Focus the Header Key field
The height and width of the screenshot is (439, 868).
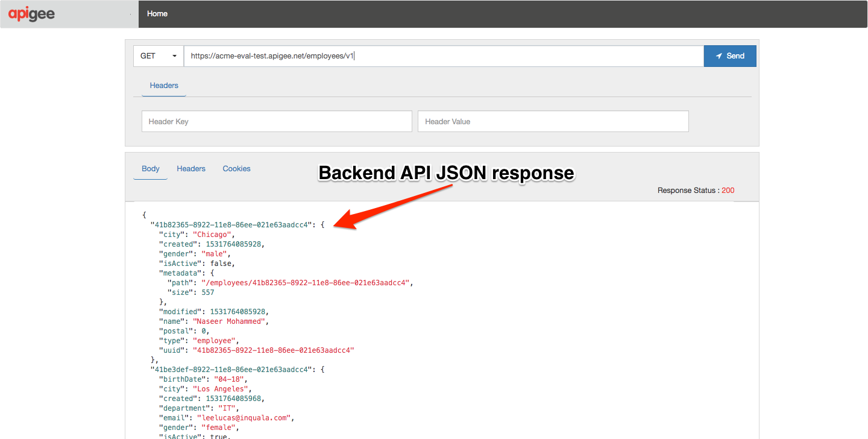(277, 121)
